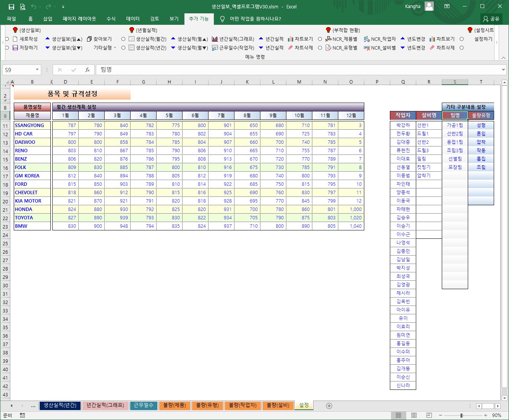Screen dimensions: 509x420
Task: Open the 데이터 ribbon tab
Action: (x=133, y=19)
